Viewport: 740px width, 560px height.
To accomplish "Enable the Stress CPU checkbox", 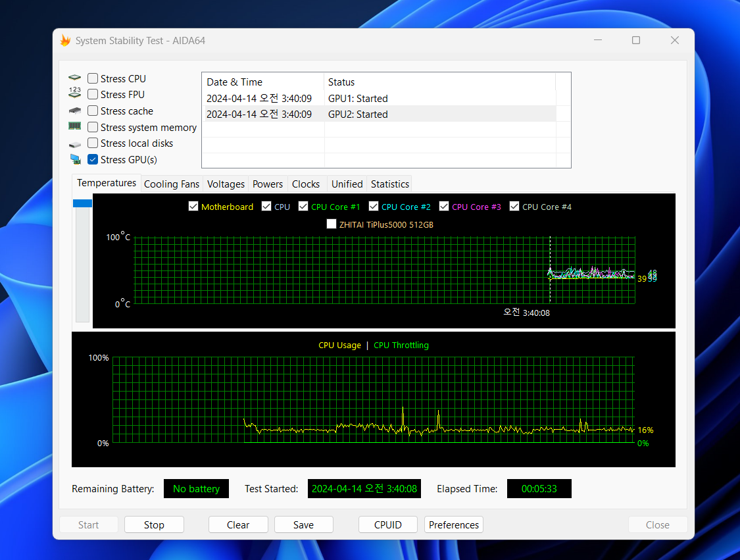I will (93, 78).
